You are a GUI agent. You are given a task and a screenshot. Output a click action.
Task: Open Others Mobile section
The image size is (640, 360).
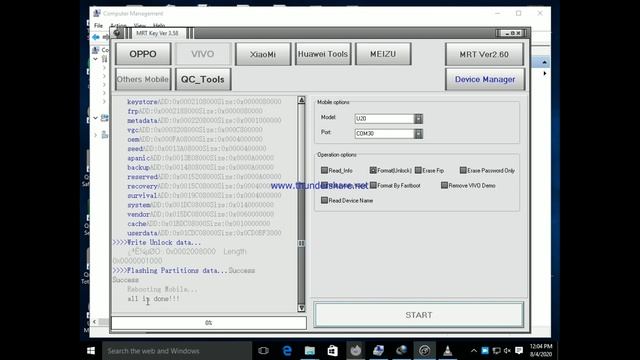coord(143,79)
